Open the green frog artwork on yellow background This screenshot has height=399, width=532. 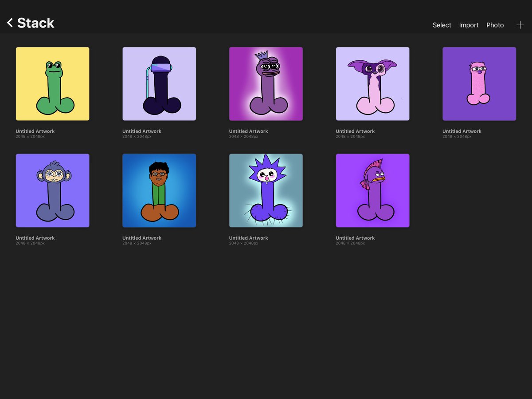pos(52,83)
